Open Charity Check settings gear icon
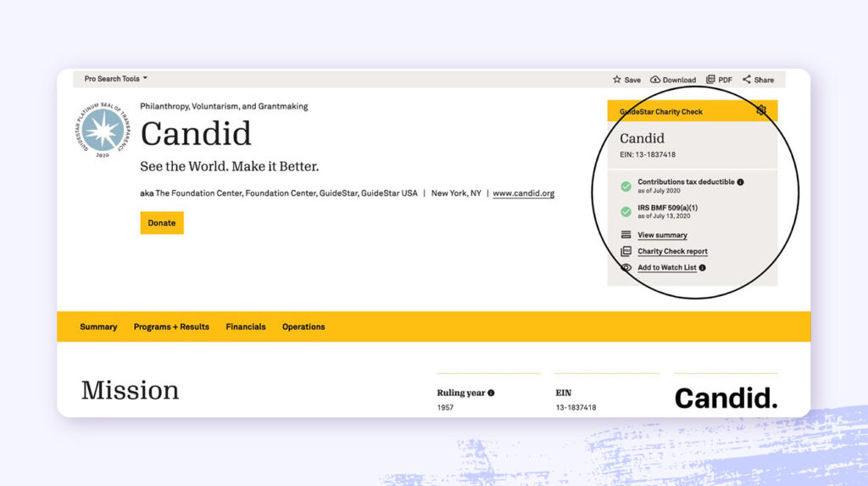 click(761, 110)
